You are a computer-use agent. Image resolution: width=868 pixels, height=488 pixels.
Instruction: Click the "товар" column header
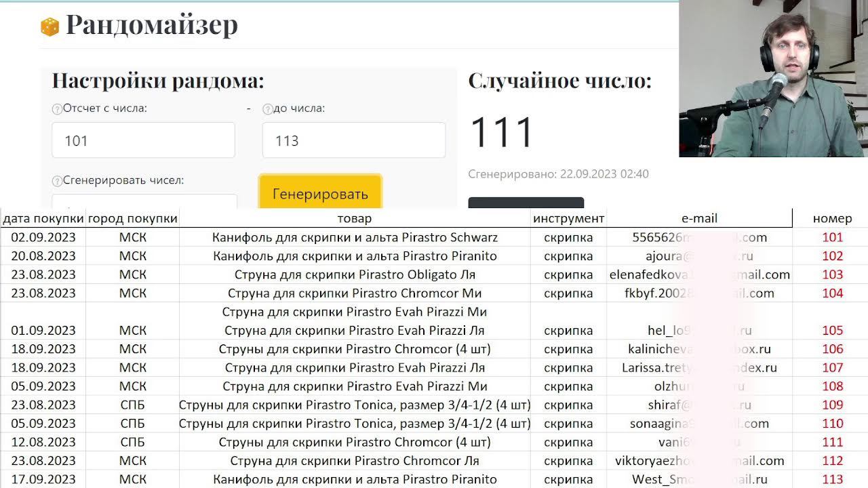[355, 218]
